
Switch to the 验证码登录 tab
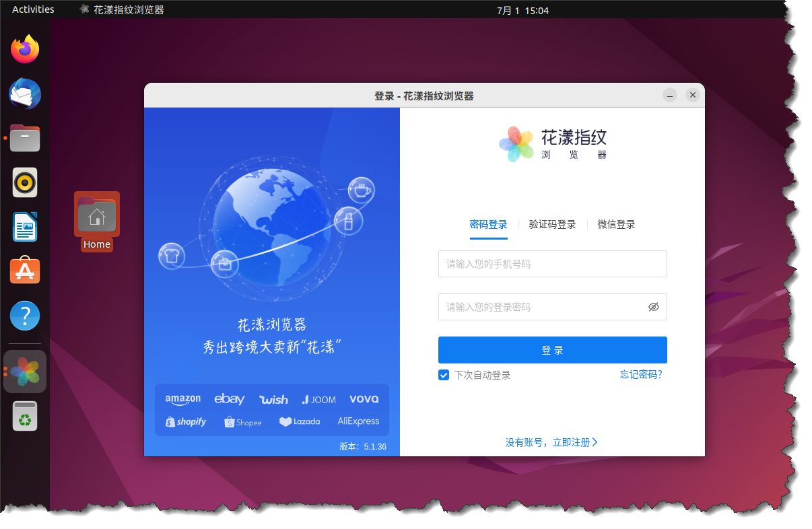click(552, 225)
